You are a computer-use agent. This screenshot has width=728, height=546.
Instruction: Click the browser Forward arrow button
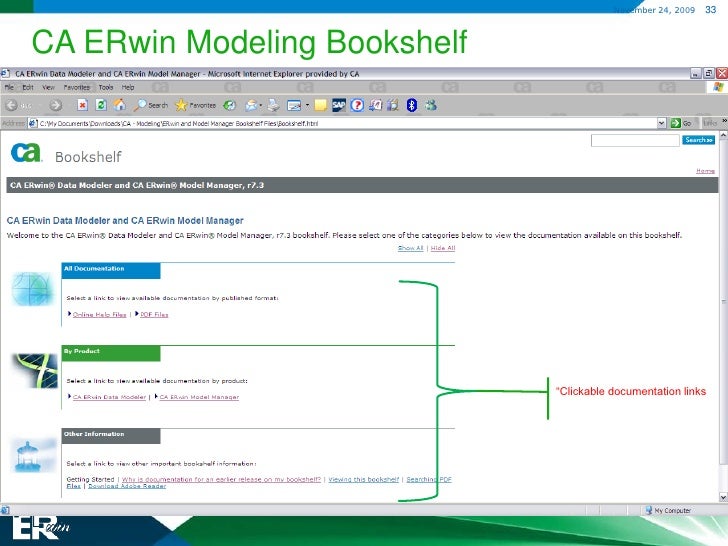coord(55,105)
